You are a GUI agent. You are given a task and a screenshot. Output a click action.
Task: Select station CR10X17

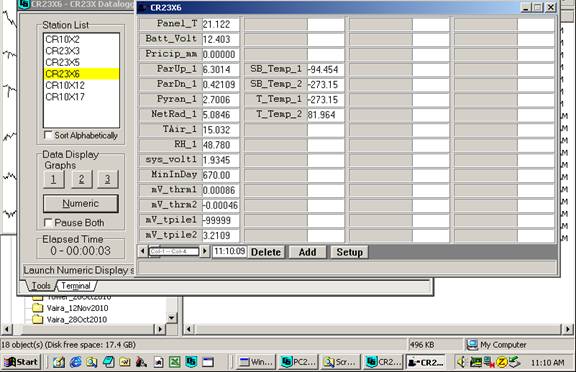[82, 97]
